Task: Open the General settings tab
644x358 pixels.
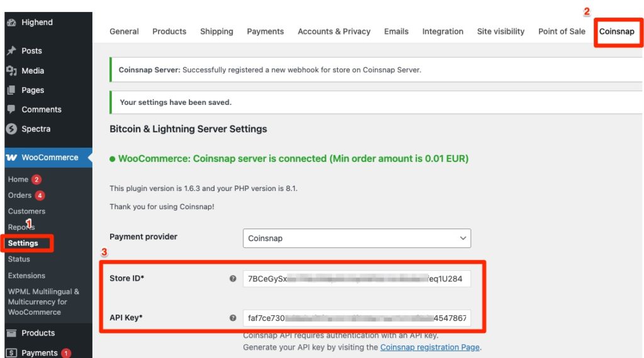Action: coord(124,31)
